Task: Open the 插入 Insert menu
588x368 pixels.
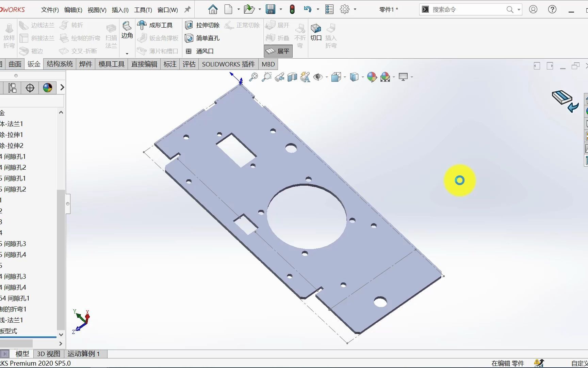Action: (x=120, y=10)
